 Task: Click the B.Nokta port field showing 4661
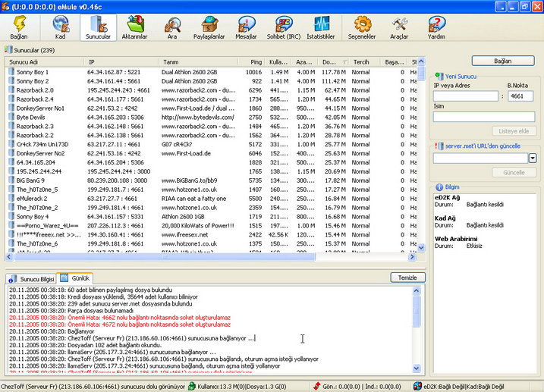[x=520, y=96]
